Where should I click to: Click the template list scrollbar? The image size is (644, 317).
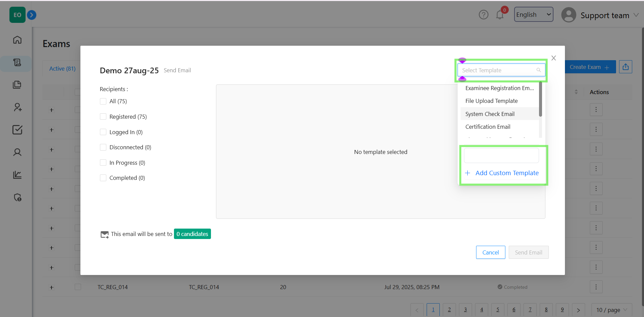[540, 100]
